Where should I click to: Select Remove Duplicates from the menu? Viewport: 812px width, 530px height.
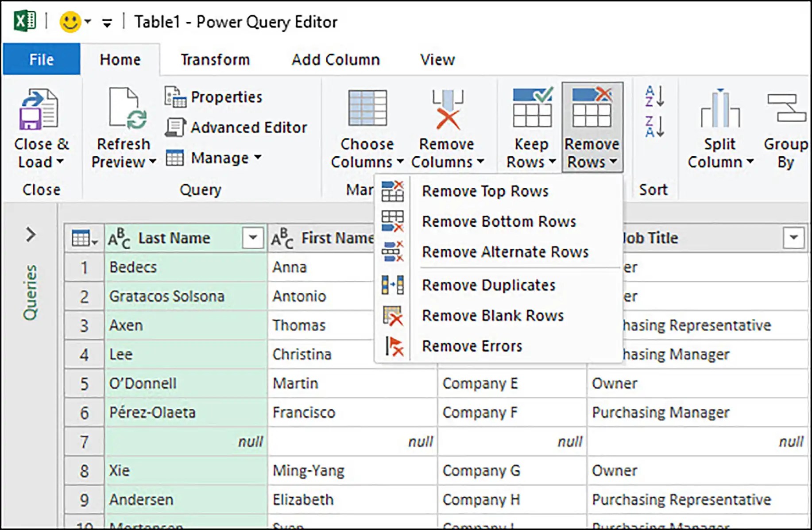[x=488, y=285]
